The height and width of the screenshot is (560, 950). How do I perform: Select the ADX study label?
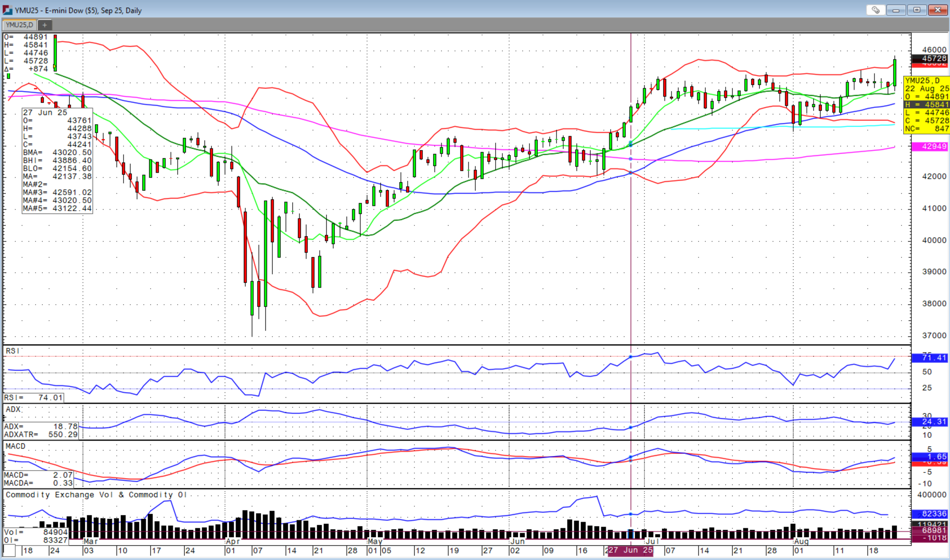coord(13,409)
